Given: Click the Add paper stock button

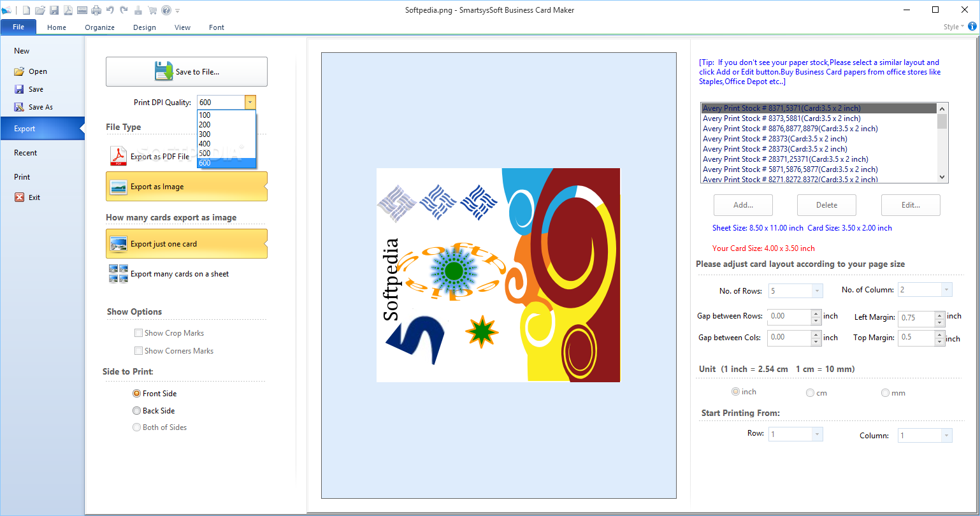Looking at the screenshot, I should [x=743, y=205].
